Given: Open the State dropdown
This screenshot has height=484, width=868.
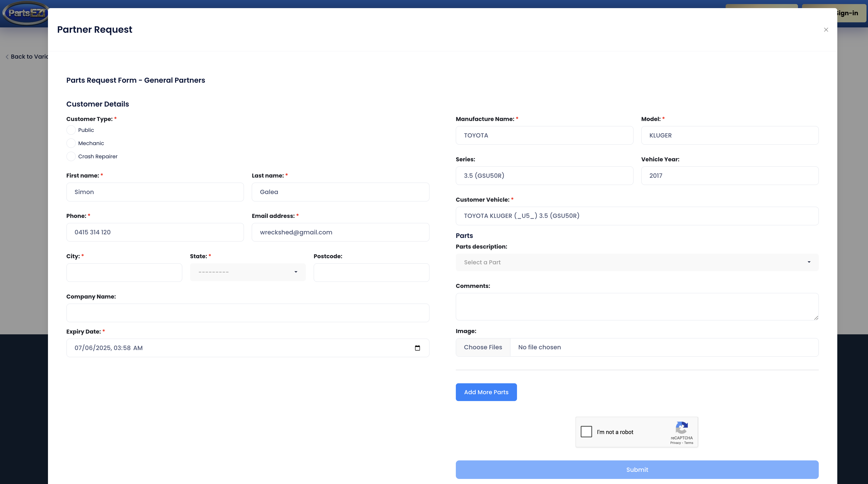Looking at the screenshot, I should coord(248,272).
